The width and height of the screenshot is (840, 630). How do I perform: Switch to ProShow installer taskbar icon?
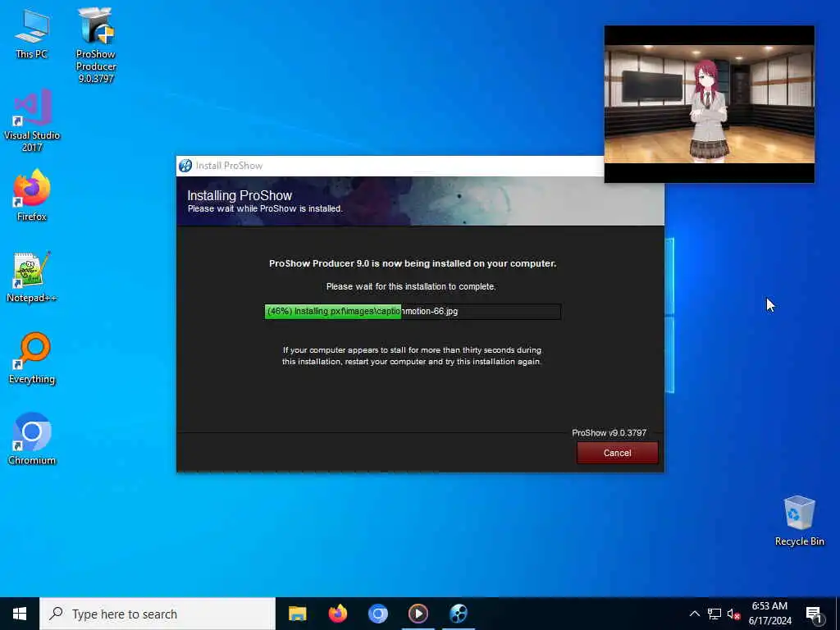coord(459,614)
